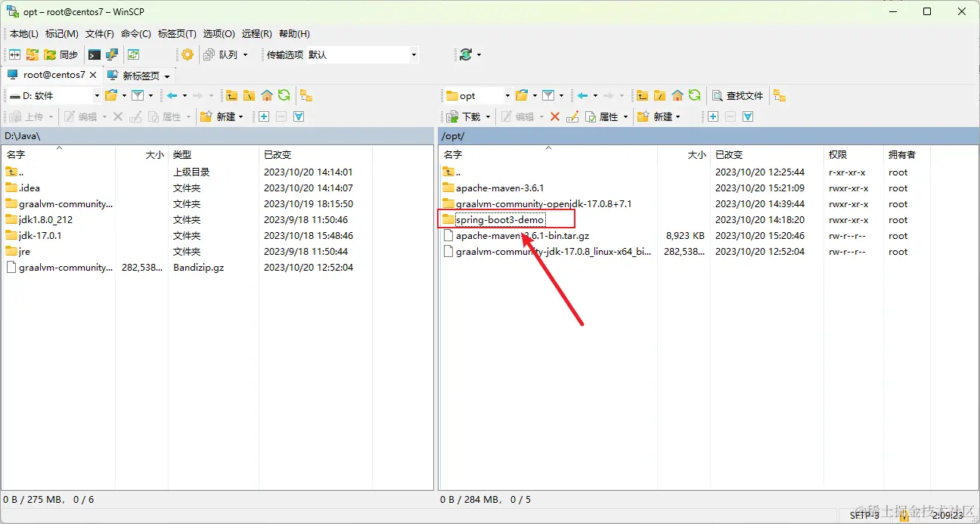The height and width of the screenshot is (524, 980).
Task: Open in PuTTY icon
Action: click(x=112, y=54)
